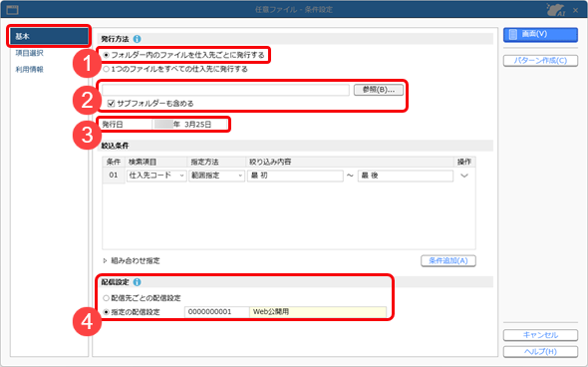Click the info icon beside 発行方法

point(138,39)
